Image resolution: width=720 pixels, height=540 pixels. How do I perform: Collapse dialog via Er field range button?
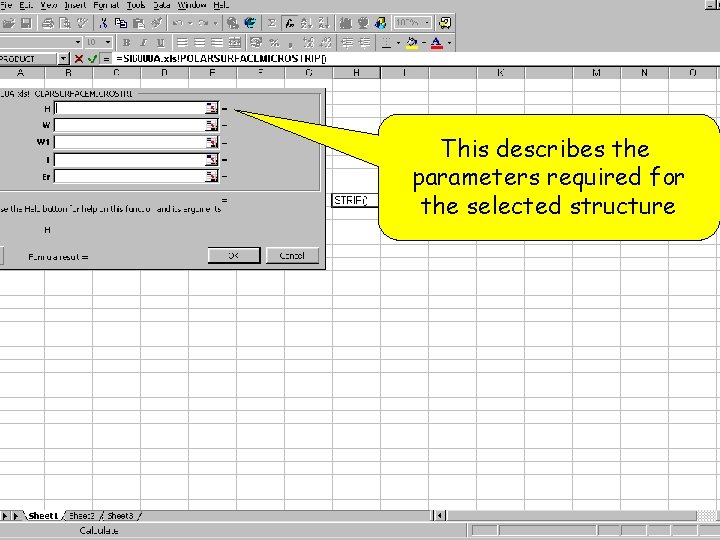tap(212, 176)
